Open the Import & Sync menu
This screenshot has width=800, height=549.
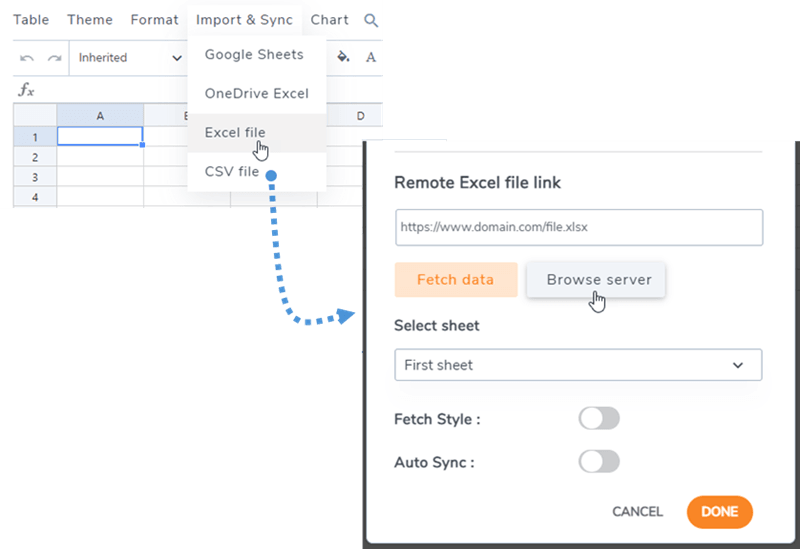click(245, 20)
